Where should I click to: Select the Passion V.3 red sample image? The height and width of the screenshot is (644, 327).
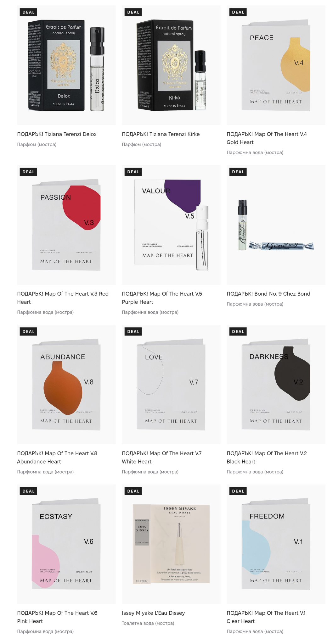[x=66, y=225]
